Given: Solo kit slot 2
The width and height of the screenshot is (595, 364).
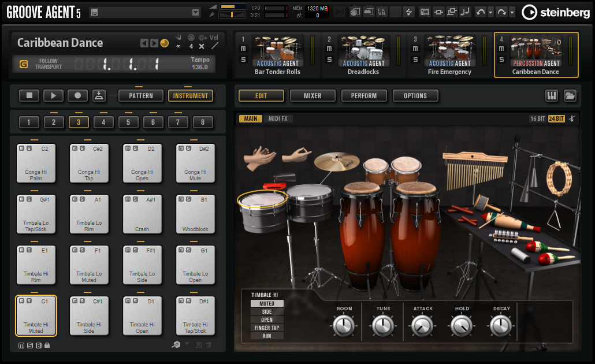Looking at the screenshot, I should (329, 60).
